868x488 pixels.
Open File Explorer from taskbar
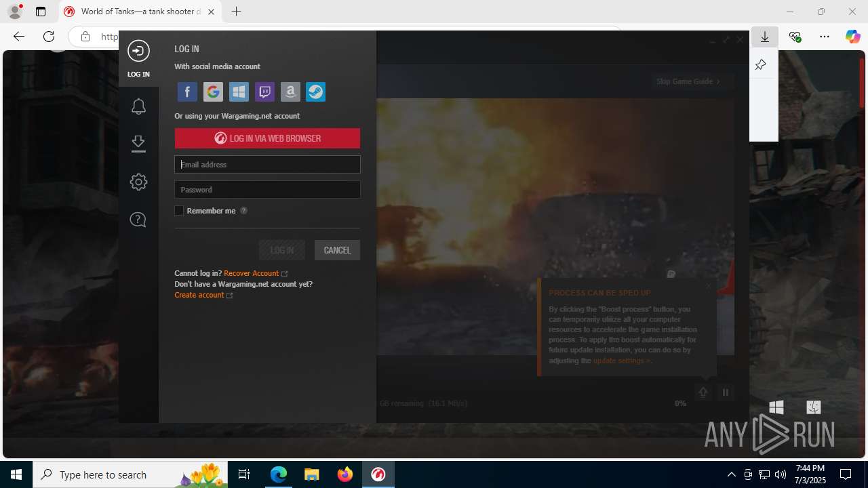(x=311, y=474)
